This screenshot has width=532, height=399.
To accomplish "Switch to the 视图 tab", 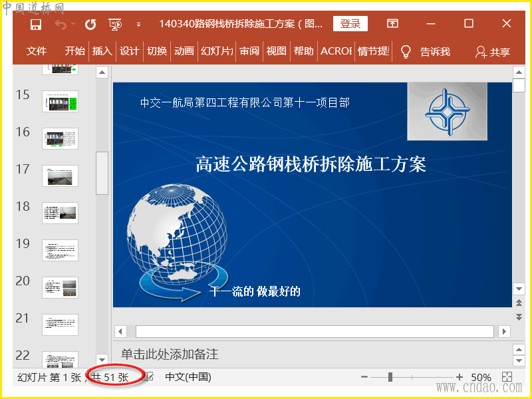I will click(277, 51).
